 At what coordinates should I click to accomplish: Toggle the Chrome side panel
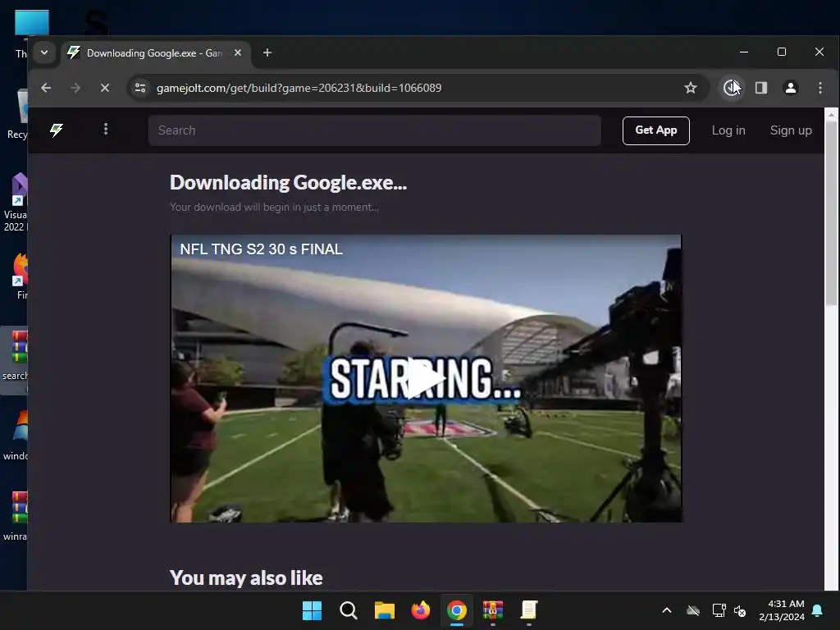coord(761,88)
